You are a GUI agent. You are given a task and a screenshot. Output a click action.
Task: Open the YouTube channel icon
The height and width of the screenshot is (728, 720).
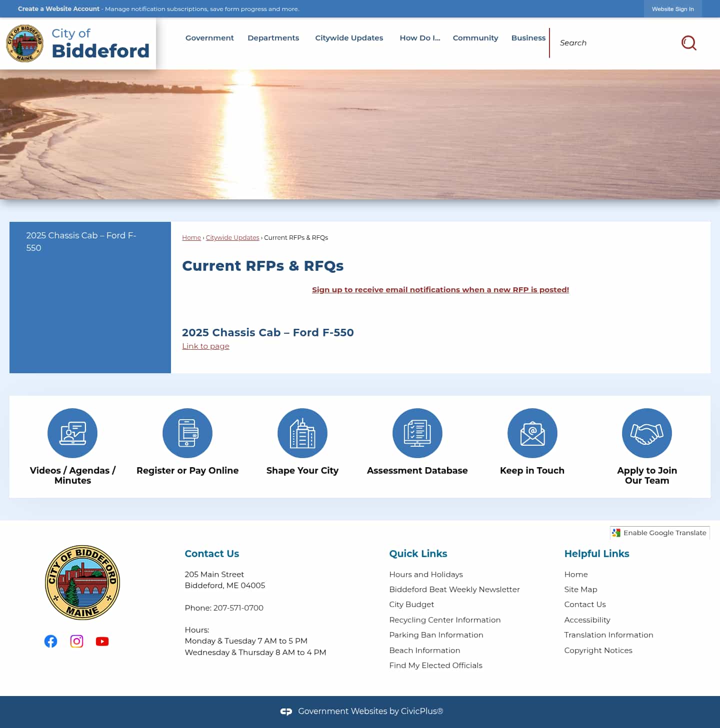102,641
